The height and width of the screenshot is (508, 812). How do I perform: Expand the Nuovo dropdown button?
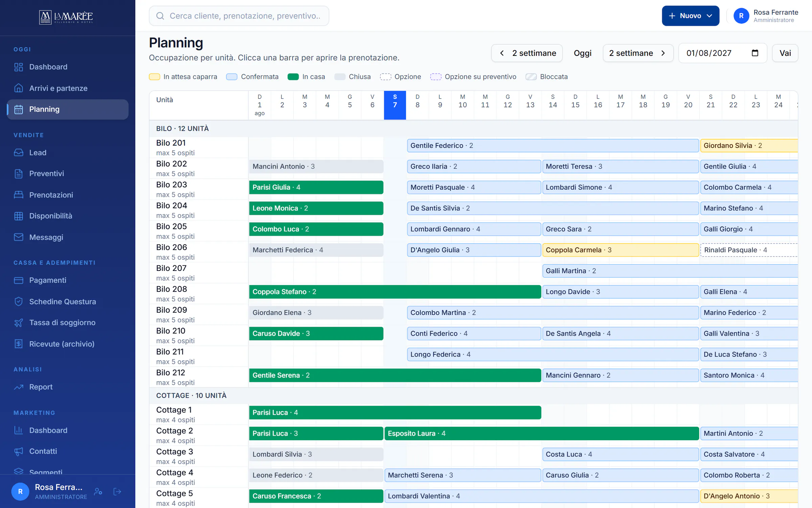(x=690, y=16)
